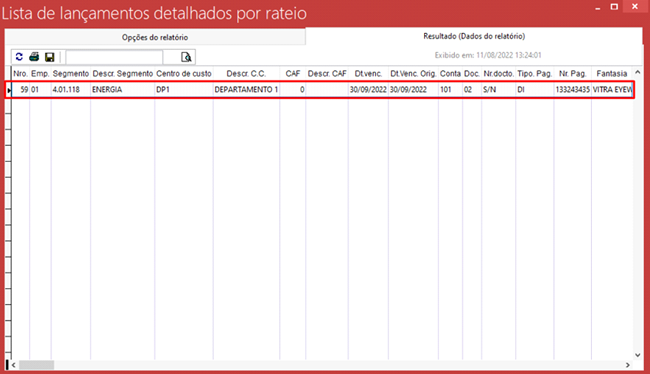Click vertical scrollbar up arrow
Image resolution: width=650 pixels, height=374 pixels.
click(x=638, y=73)
